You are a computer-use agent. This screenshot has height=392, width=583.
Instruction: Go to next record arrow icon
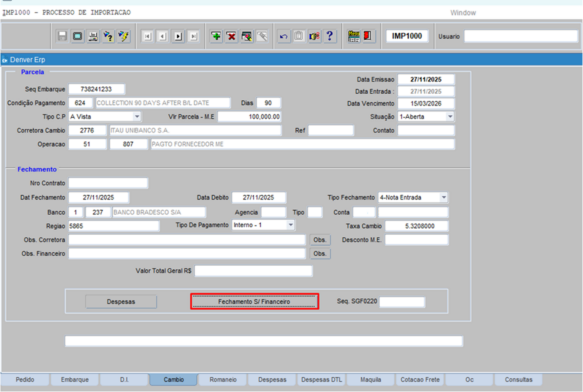[x=178, y=36]
